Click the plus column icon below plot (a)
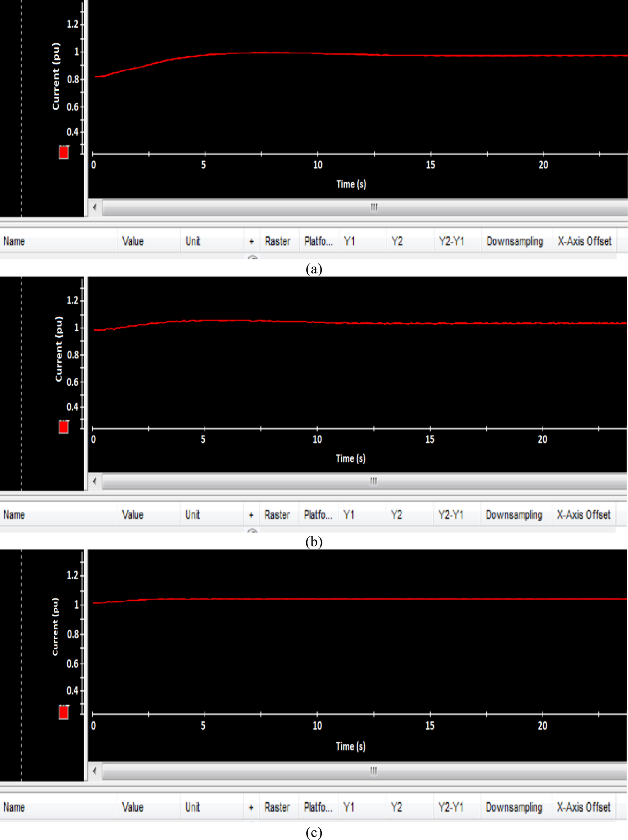This screenshot has width=628, height=840. tap(251, 241)
